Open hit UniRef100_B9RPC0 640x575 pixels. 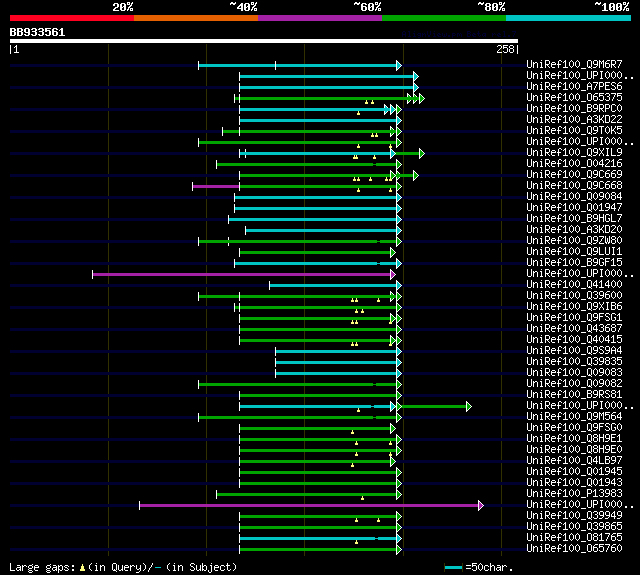pyautogui.click(x=574, y=109)
